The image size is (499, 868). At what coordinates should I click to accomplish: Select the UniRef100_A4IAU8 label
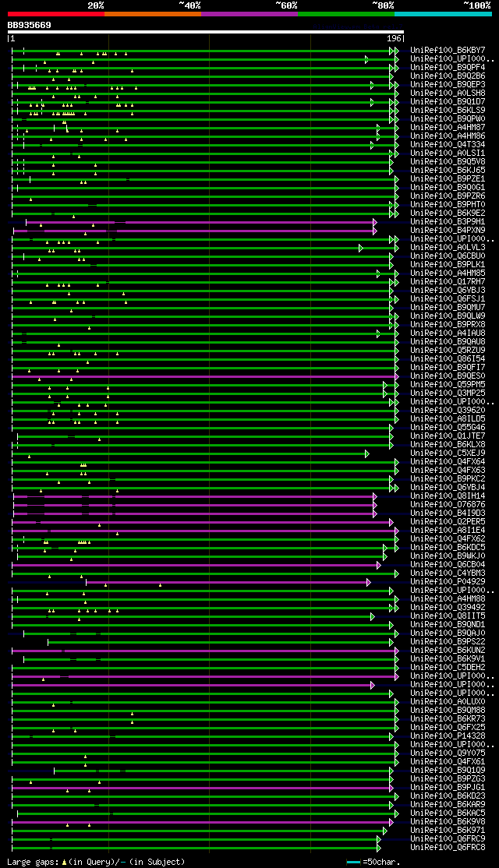(x=448, y=333)
